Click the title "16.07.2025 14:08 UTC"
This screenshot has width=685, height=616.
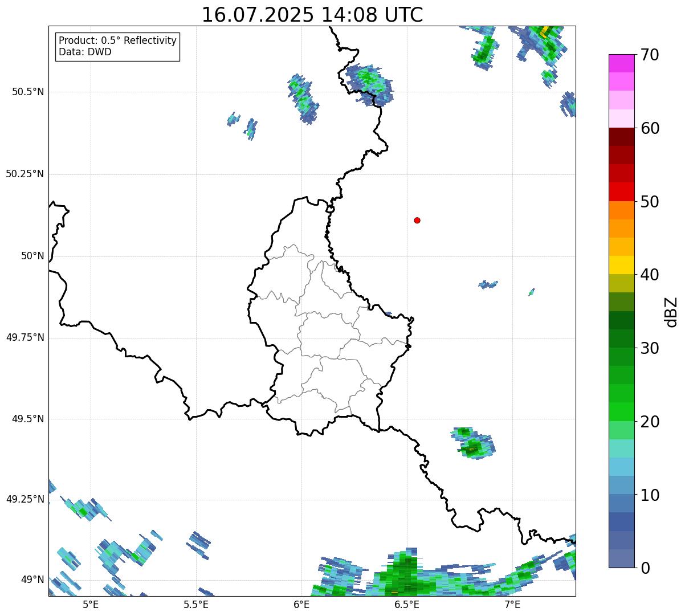pyautogui.click(x=312, y=15)
